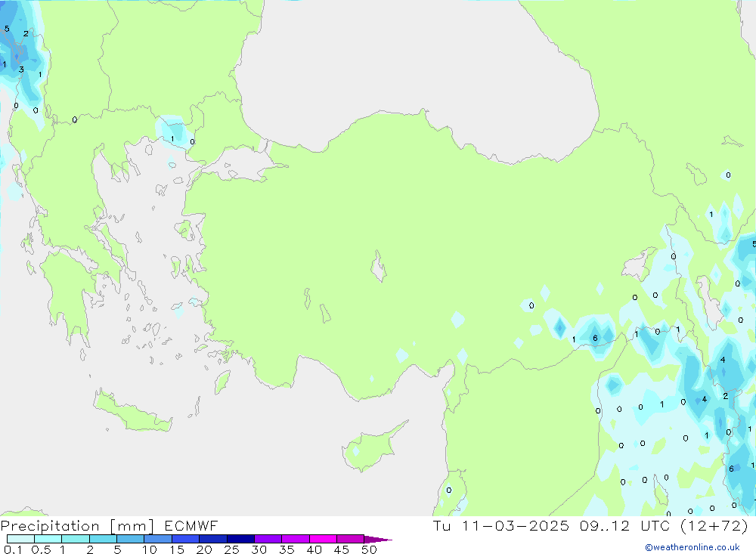Viewport: 756px width, 554px height.
Task: Click the legend label "20"
Action: point(204,549)
